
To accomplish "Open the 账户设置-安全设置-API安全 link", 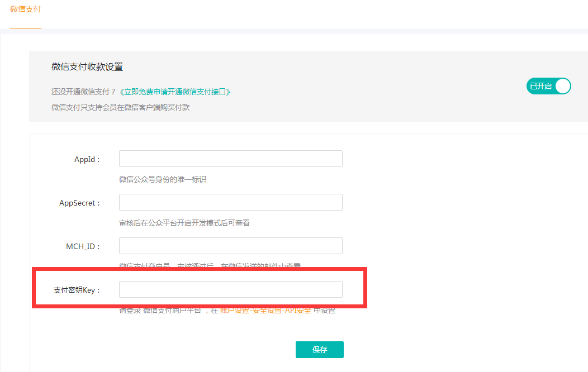I will tap(265, 311).
